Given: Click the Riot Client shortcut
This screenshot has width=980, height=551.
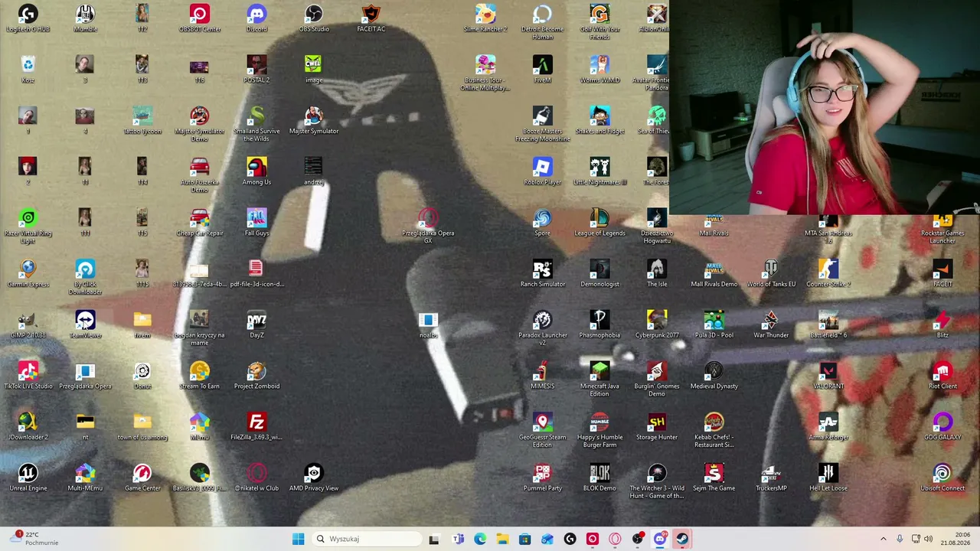Looking at the screenshot, I should pyautogui.click(x=942, y=376).
